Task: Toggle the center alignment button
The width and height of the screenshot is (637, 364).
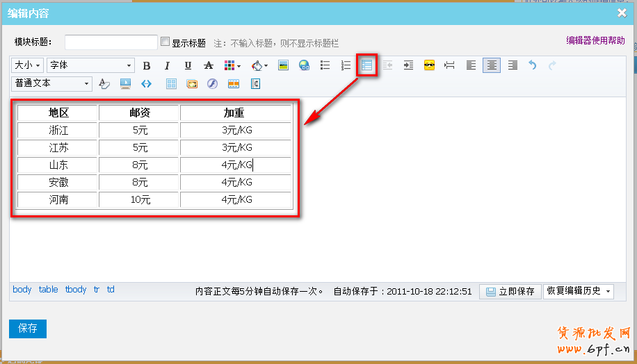Action: (x=492, y=65)
